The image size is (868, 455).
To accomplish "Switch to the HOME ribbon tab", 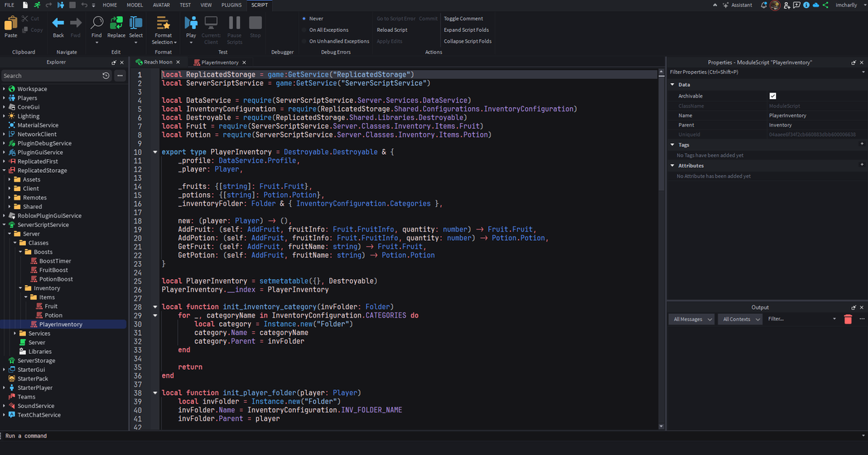I will coord(110,4).
